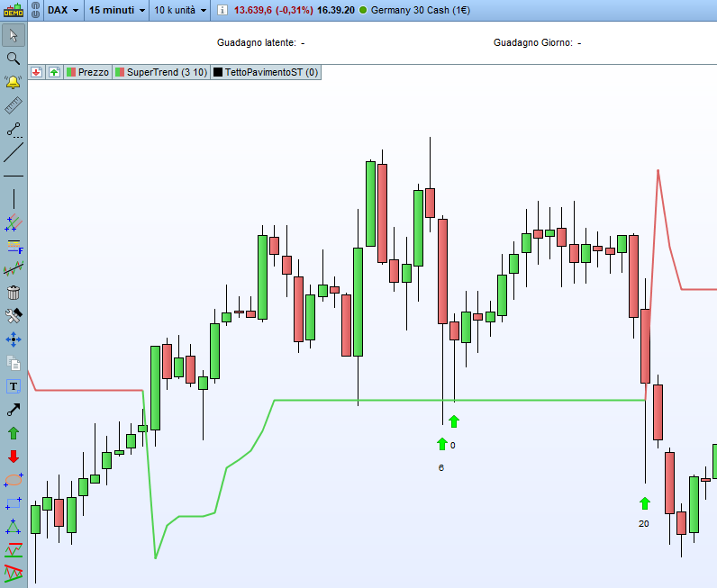The image size is (717, 588).
Task: Open the hammer and wrench settings tool
Action: pos(14,315)
